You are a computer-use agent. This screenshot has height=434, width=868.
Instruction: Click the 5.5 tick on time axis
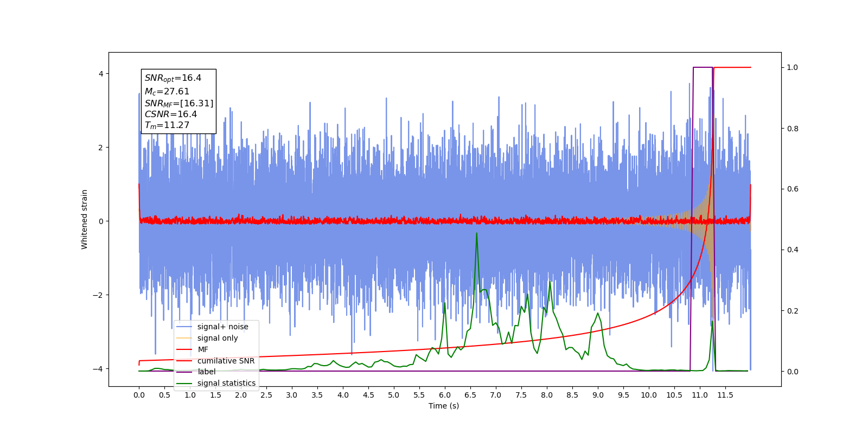pyautogui.click(x=419, y=395)
